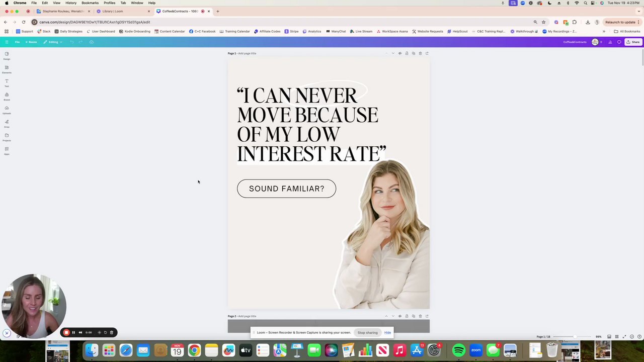Open Chrome tab search dropdown arrow
Screen dimensions: 644x362
click(x=638, y=11)
